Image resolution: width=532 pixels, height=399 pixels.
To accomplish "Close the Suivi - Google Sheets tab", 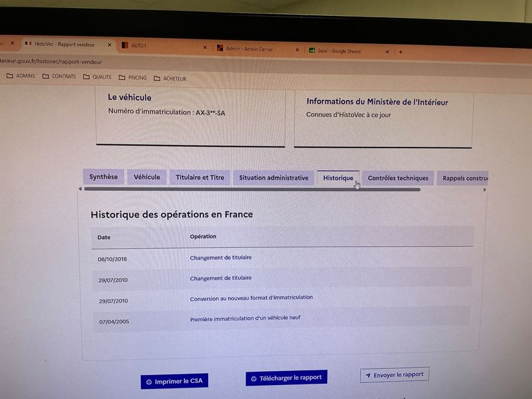I will pos(387,52).
